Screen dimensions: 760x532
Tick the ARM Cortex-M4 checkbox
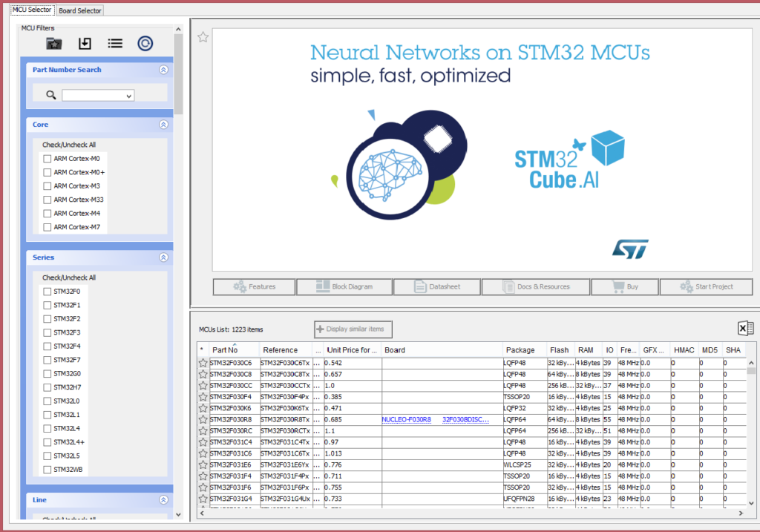click(47, 213)
